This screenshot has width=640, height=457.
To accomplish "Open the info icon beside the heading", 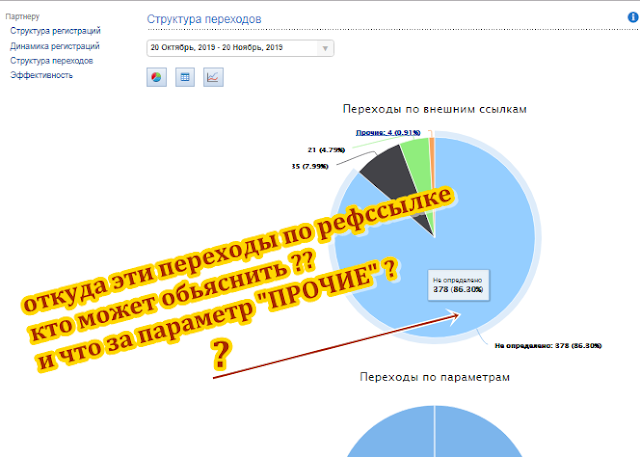I will click(x=633, y=18).
